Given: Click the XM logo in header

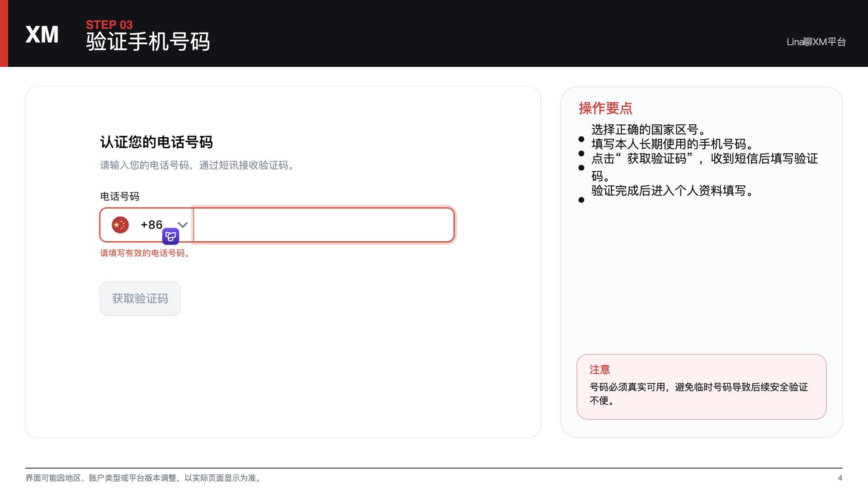Looking at the screenshot, I should click(x=42, y=34).
